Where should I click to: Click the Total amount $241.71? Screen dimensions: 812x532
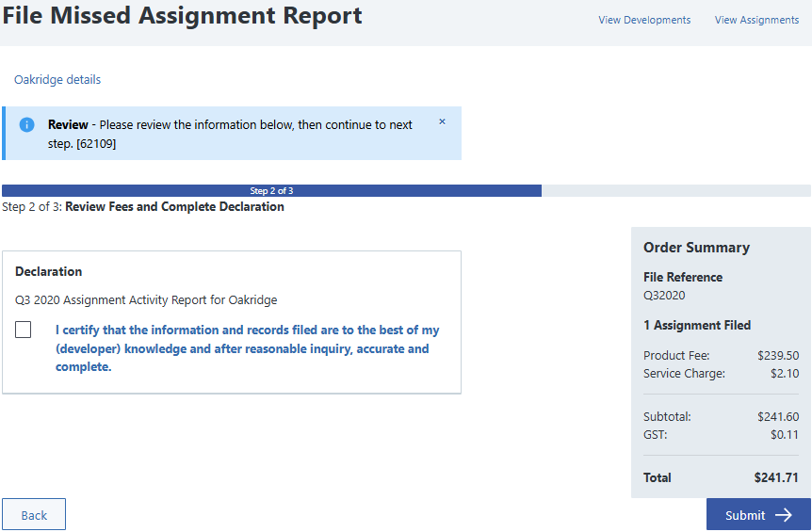(775, 477)
